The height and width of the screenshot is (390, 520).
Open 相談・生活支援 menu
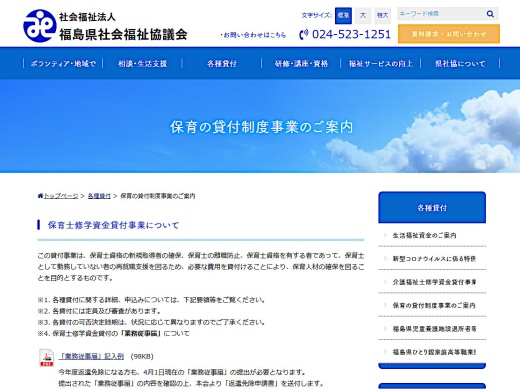[142, 63]
